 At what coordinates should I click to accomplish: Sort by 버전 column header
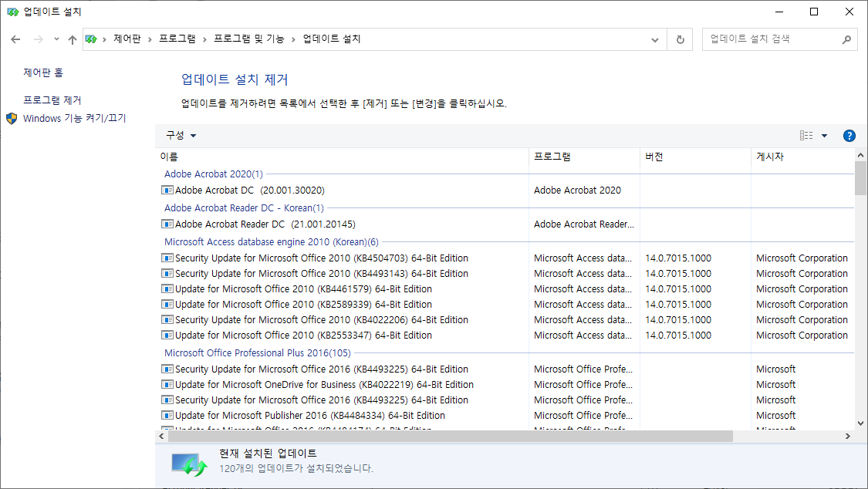coord(696,157)
